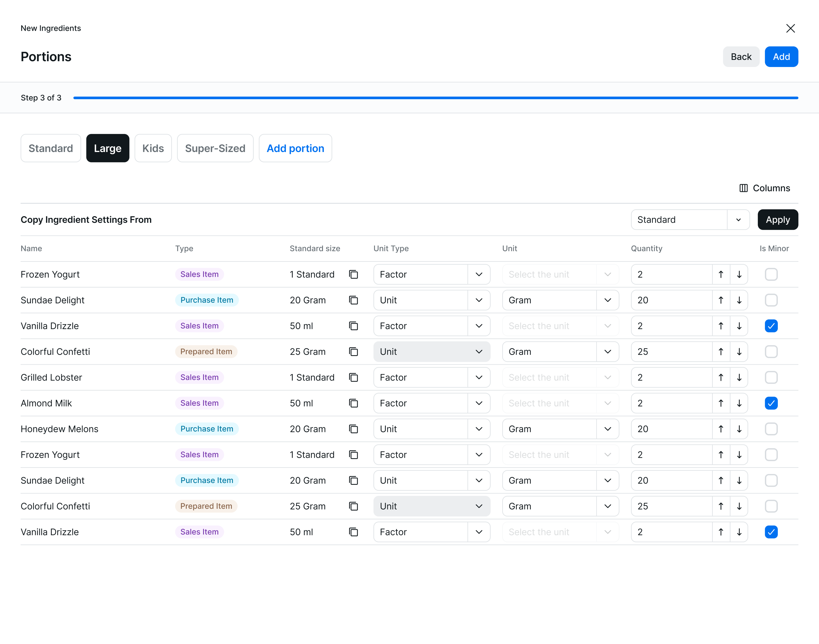The image size is (819, 644).
Task: Click the Columns layout icon
Action: [743, 188]
